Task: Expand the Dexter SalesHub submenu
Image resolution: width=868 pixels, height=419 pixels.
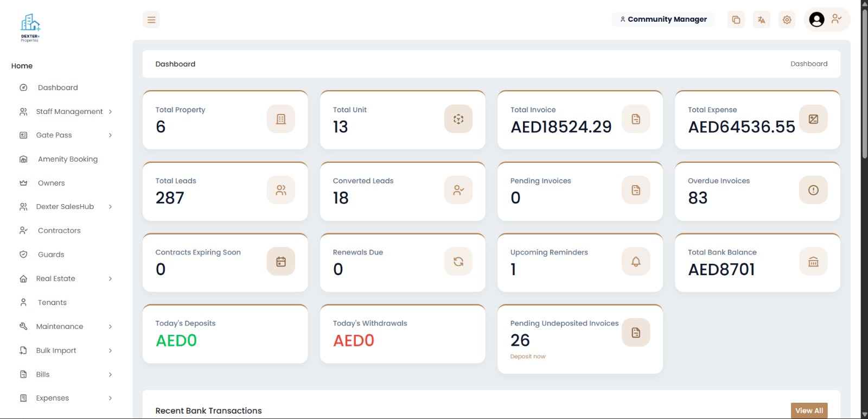Action: (x=66, y=207)
